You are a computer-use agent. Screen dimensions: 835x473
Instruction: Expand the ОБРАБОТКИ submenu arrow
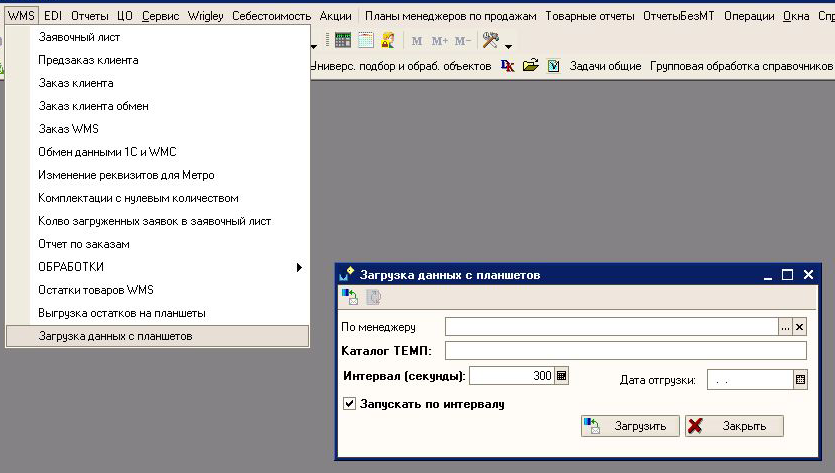299,267
